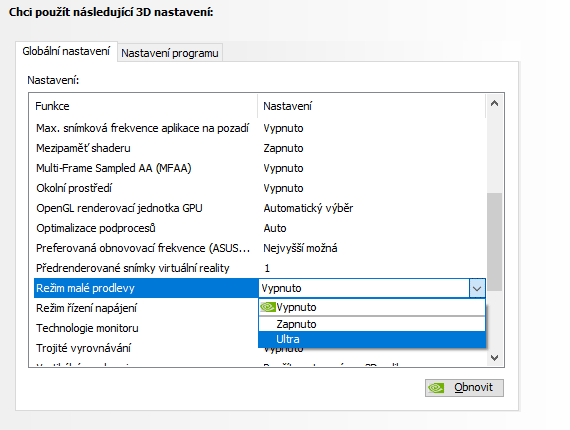Choose Zapnuto in the dropdown list
570x430 pixels.
tap(372, 324)
